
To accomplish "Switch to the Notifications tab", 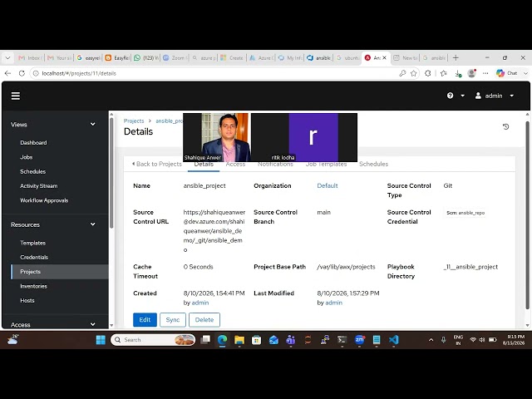I will pyautogui.click(x=275, y=165).
